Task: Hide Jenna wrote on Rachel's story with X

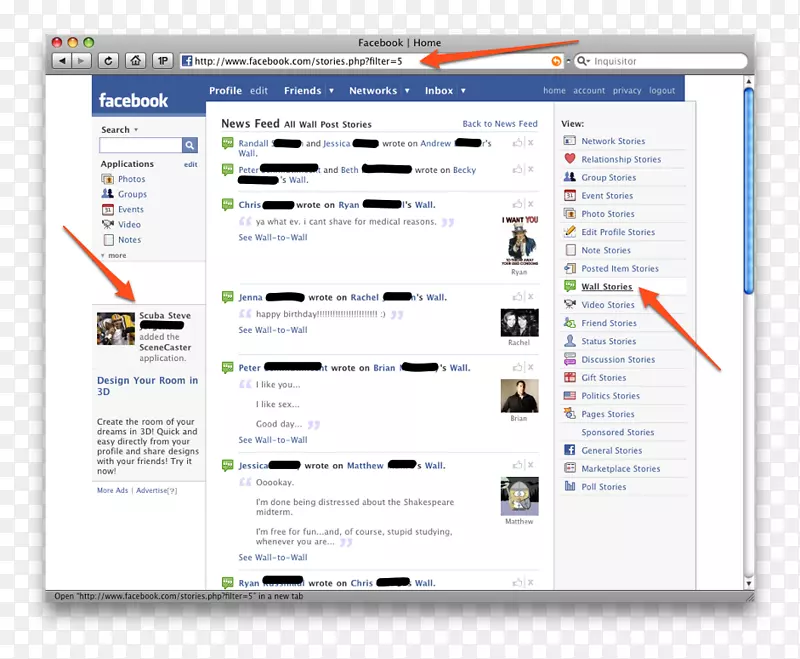Action: (531, 296)
